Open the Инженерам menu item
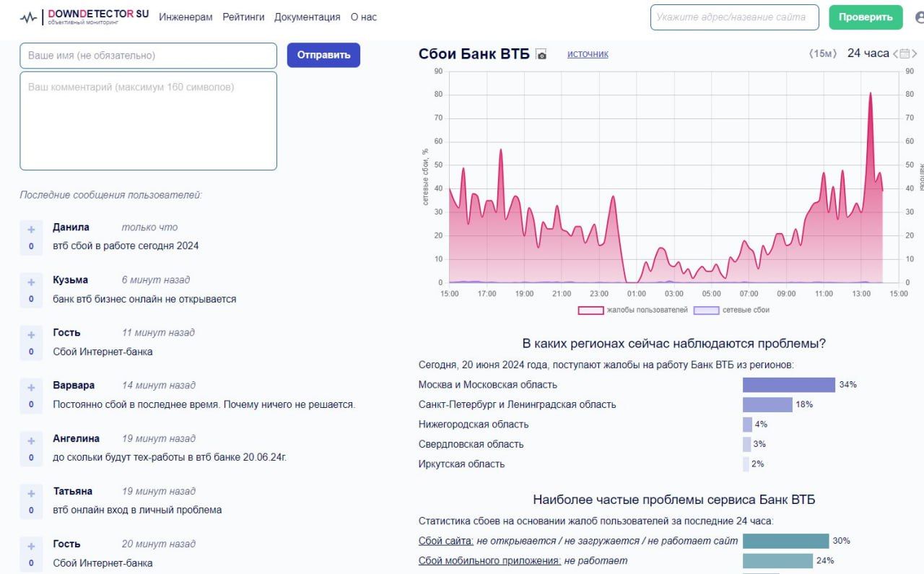Image resolution: width=924 pixels, height=574 pixels. tap(186, 17)
